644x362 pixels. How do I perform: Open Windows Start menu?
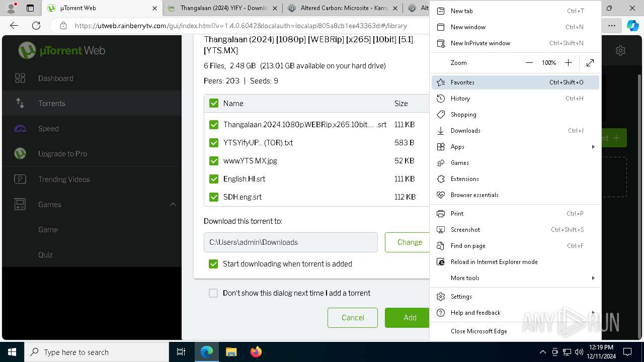point(12,352)
